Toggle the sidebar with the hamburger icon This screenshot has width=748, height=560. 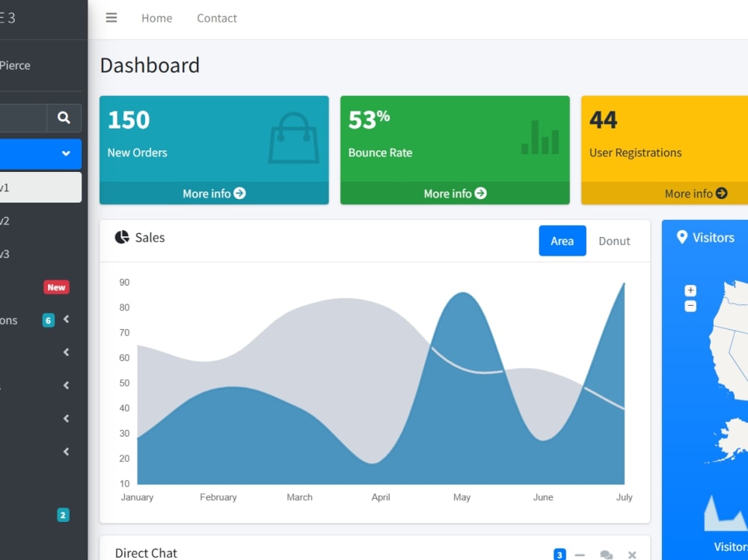tap(111, 18)
